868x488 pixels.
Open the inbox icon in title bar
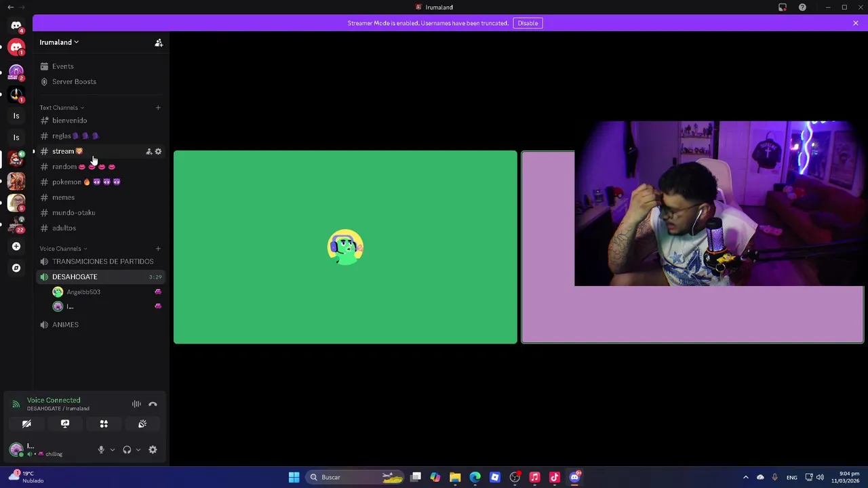(x=783, y=7)
